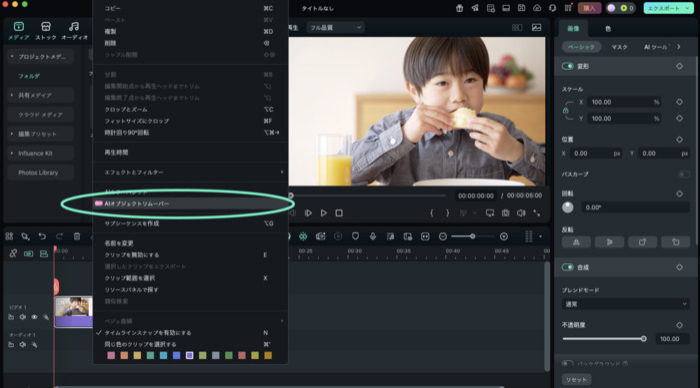Click the link icon above the track headers
Image resolution: width=700 pixels, height=388 pixels.
(13, 254)
